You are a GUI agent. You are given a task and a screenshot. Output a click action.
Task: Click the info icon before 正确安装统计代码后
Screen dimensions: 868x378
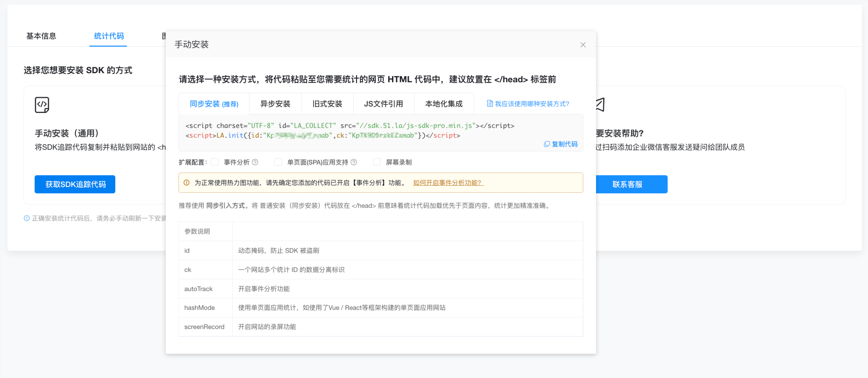(x=26, y=218)
